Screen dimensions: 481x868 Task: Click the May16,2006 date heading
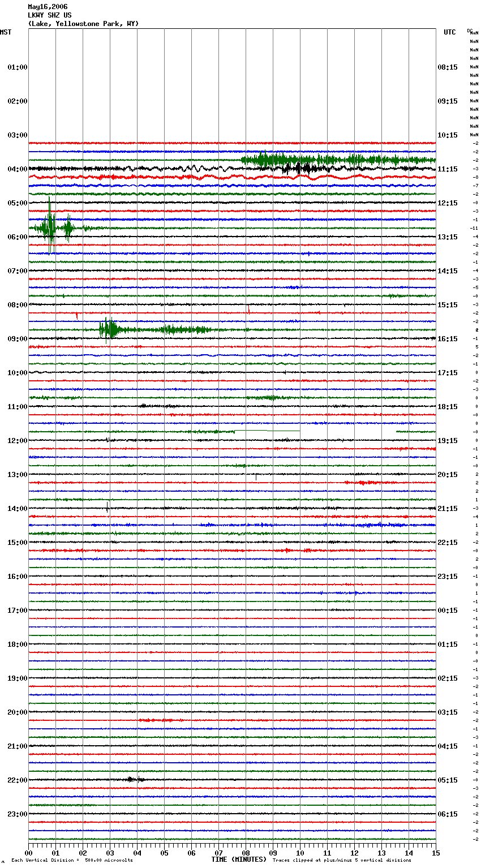tap(48, 7)
